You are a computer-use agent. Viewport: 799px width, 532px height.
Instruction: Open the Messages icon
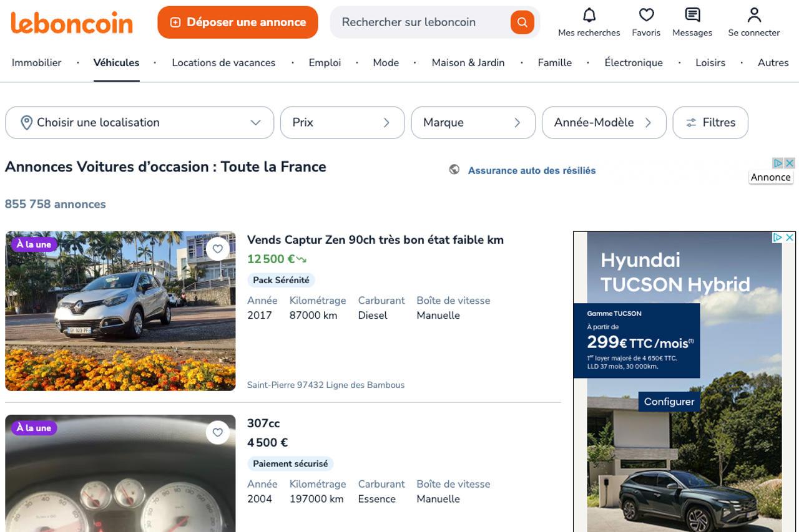[692, 15]
